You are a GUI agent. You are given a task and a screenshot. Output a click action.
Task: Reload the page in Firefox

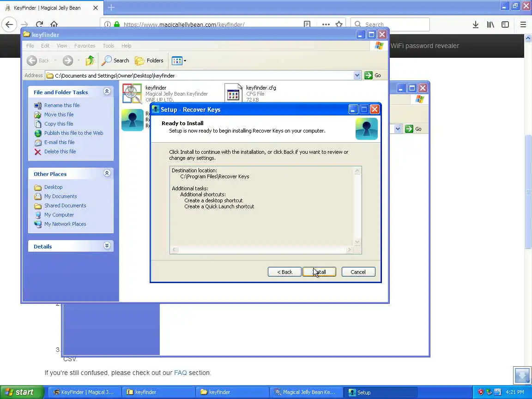[x=39, y=24]
